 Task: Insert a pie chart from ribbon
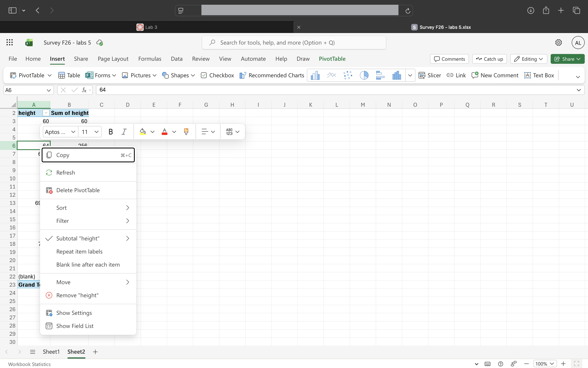point(364,75)
